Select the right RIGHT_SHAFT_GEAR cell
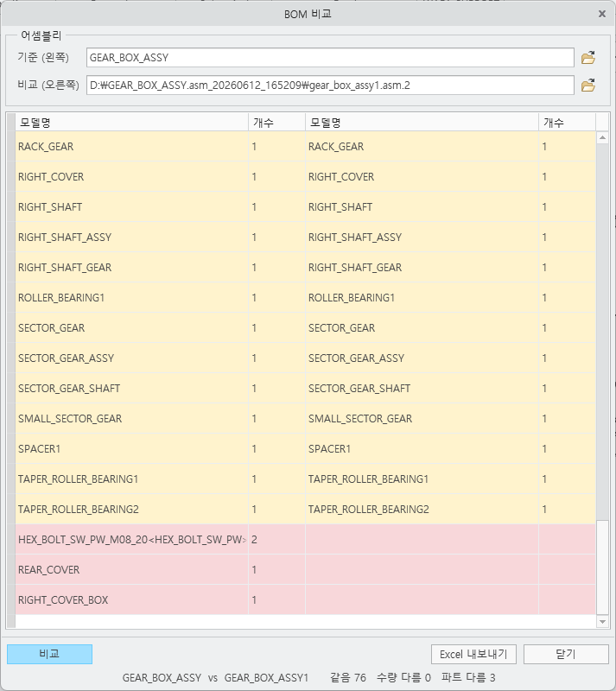Viewport: 616px width, 691px height. 422,268
